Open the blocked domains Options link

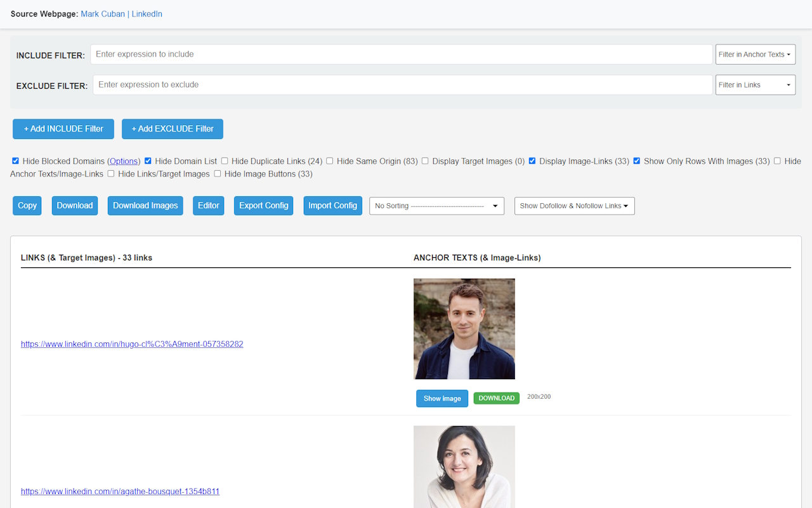tap(124, 161)
